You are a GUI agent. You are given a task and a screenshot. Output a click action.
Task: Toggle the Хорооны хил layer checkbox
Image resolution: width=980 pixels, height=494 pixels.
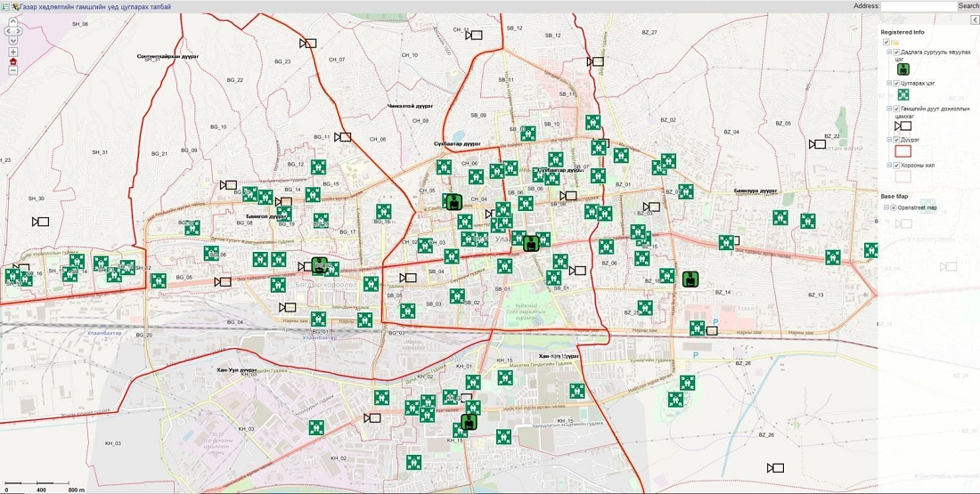(x=896, y=166)
